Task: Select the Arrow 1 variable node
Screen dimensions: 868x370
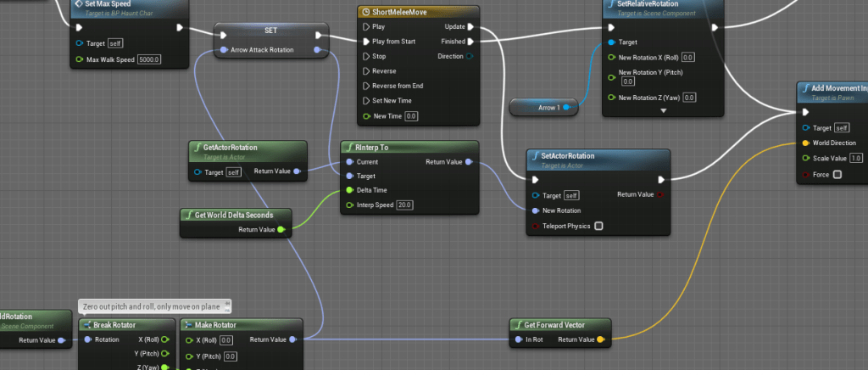Action: click(539, 107)
